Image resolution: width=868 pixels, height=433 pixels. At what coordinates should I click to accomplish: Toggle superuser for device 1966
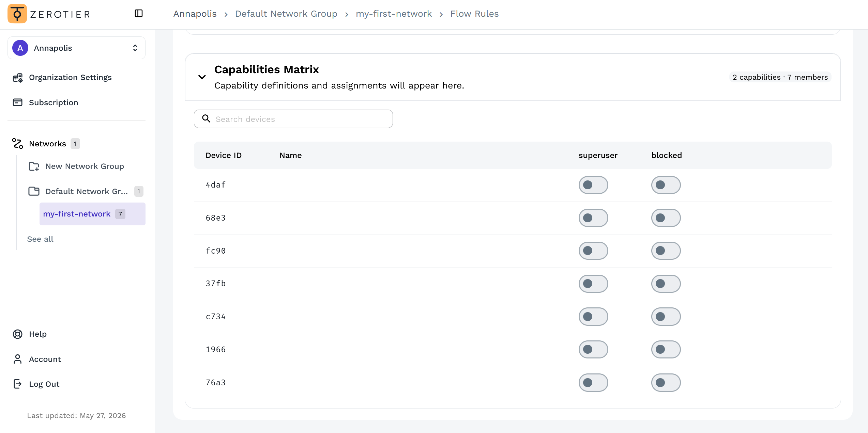click(x=593, y=350)
